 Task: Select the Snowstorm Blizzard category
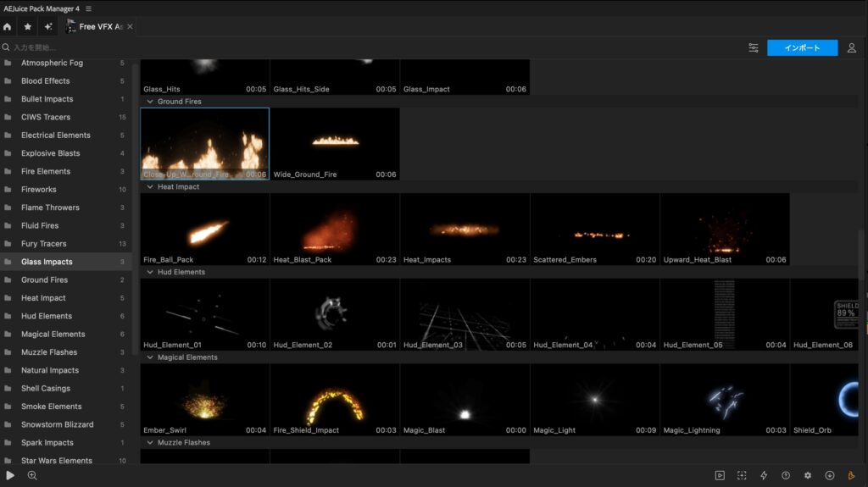point(65,424)
